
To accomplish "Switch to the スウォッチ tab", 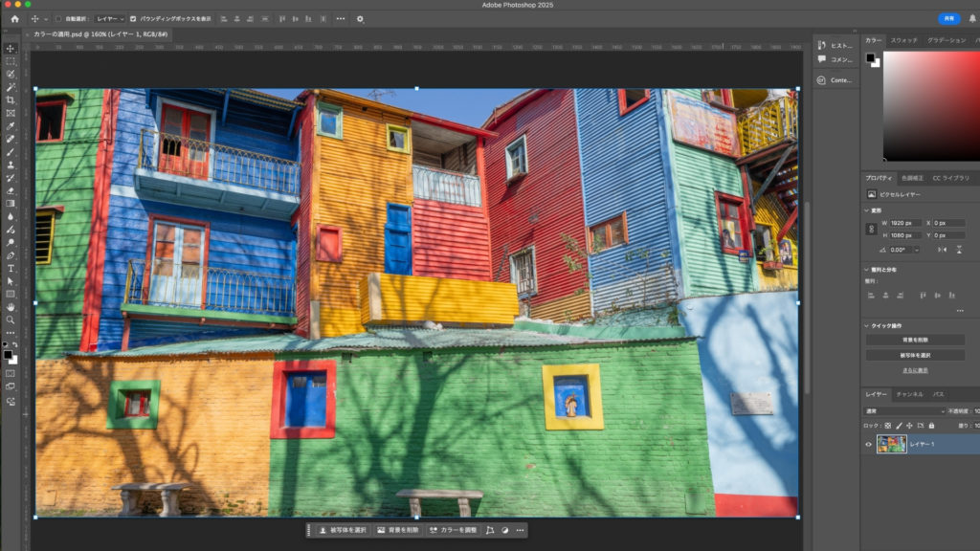I will click(903, 40).
